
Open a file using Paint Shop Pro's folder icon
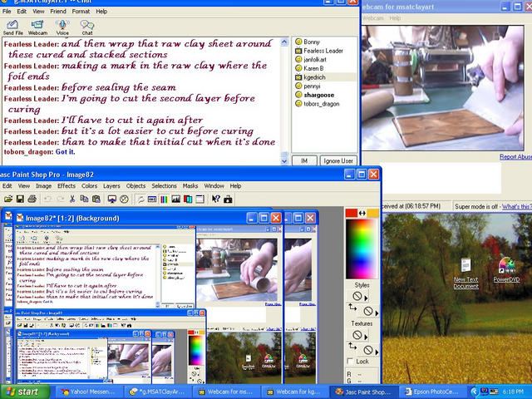pyautogui.click(x=8, y=199)
